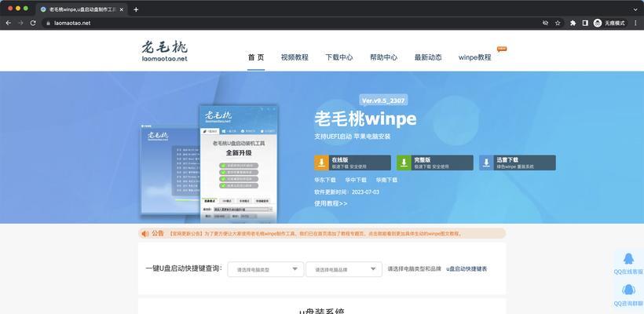Image resolution: width=644 pixels, height=314 pixels.
Task: Bookmark page with the star icon
Action: click(x=558, y=23)
